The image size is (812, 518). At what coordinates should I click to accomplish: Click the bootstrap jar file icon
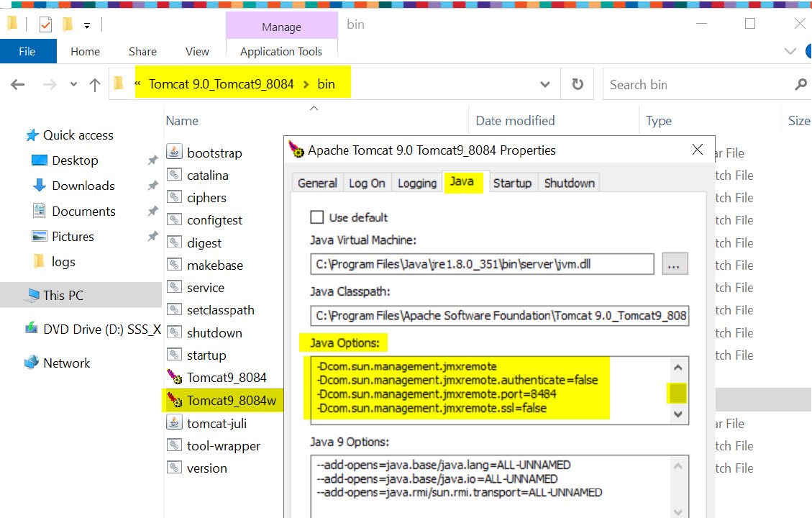pyautogui.click(x=174, y=153)
